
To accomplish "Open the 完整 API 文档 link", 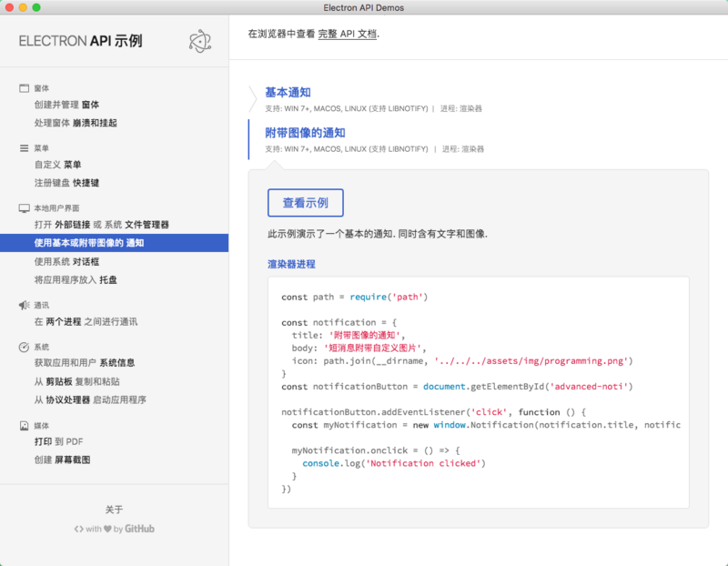I will click(348, 34).
